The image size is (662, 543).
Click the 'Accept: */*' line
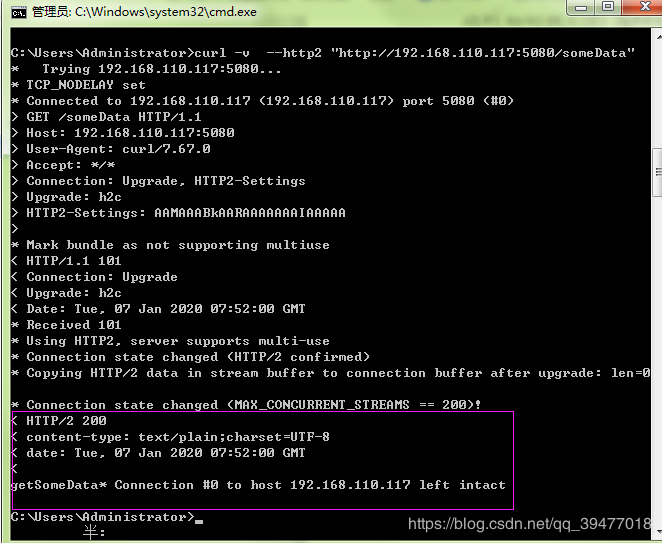pos(63,165)
